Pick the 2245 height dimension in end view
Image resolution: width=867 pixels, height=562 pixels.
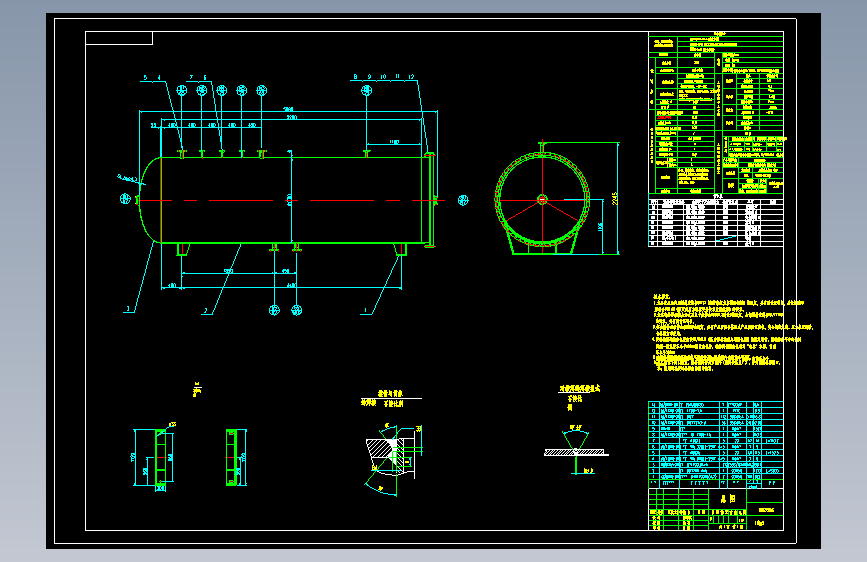[614, 199]
